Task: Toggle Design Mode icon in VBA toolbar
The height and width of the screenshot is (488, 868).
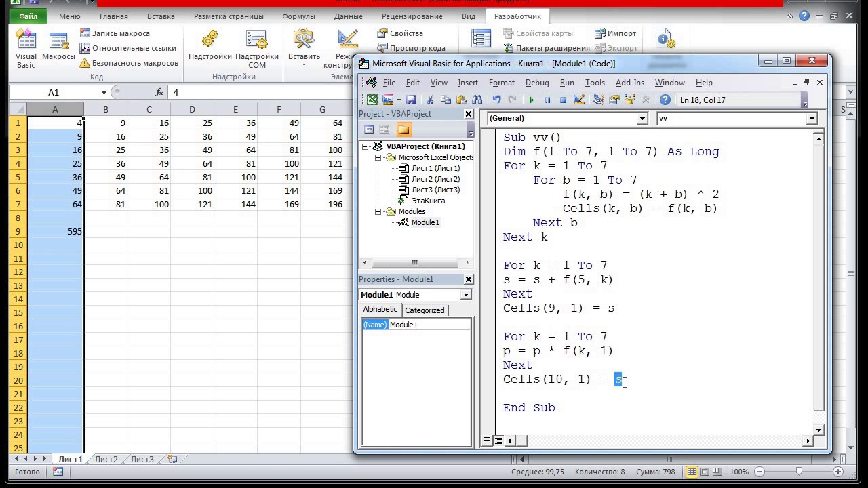Action: [x=579, y=100]
